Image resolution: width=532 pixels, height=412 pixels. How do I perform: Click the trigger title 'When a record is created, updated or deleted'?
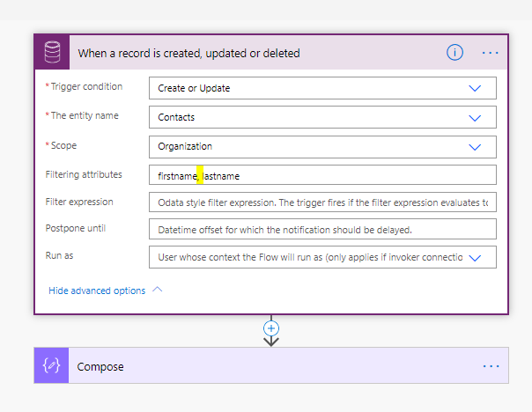pos(188,53)
